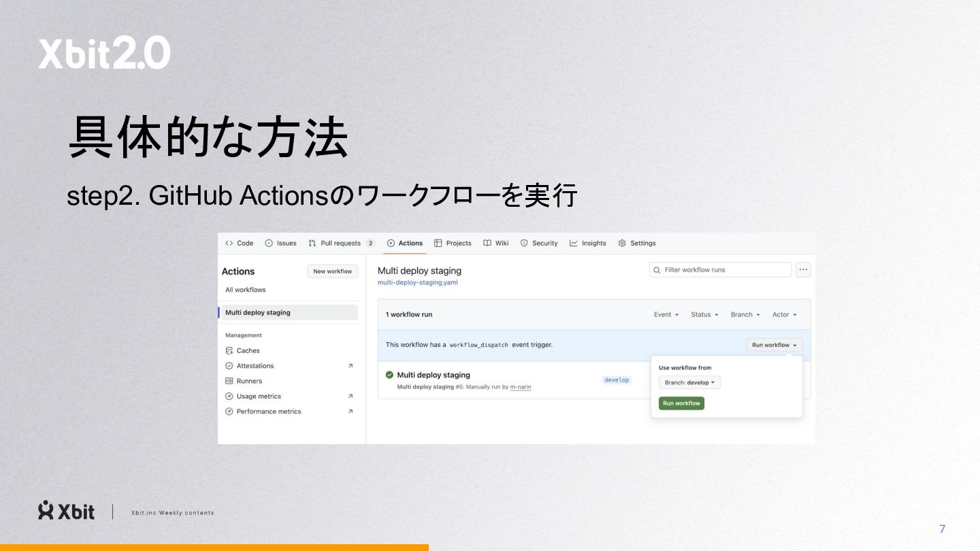The height and width of the screenshot is (551, 980).
Task: Open the Pull requests tab
Action: 341,243
